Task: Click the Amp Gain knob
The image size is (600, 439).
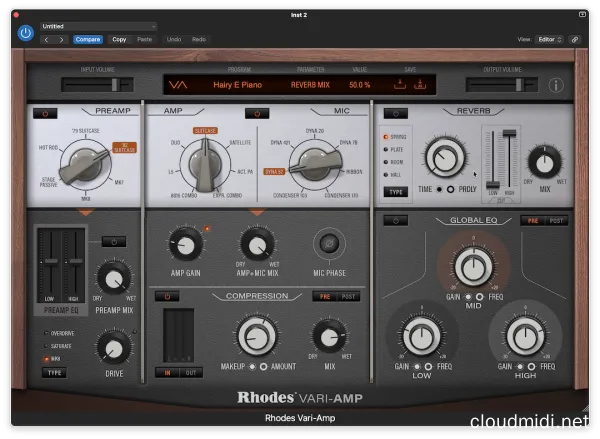Action: 186,245
